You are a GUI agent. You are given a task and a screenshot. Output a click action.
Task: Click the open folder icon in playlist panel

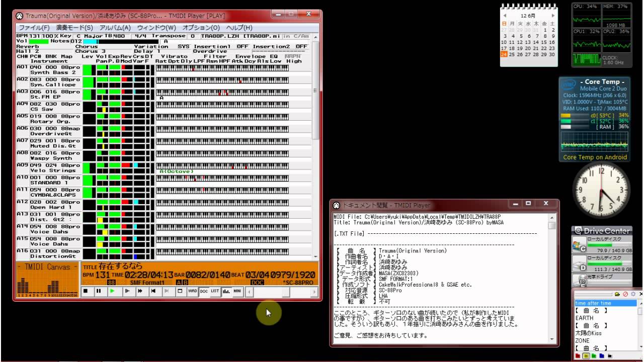617,294
